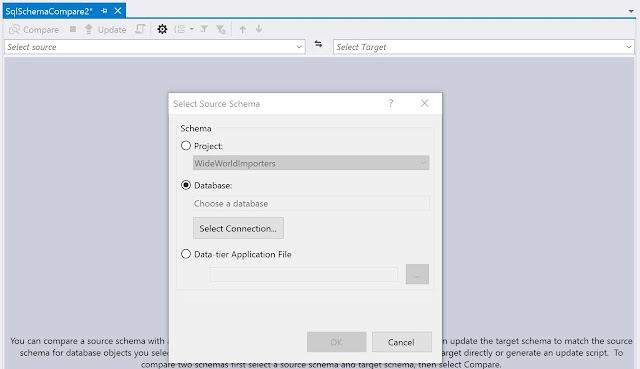
Task: Open the WideWorldImporters project dropdown
Action: tap(311, 163)
